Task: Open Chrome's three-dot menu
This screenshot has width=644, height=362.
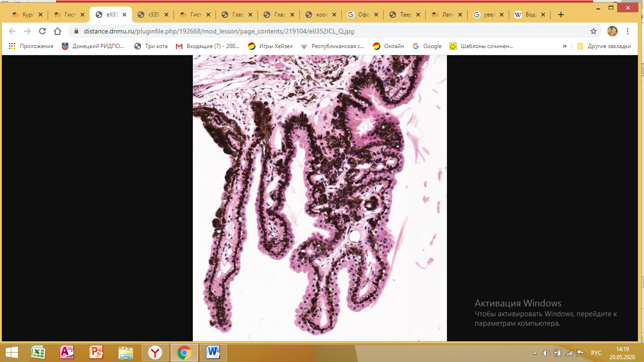Action: (x=628, y=31)
